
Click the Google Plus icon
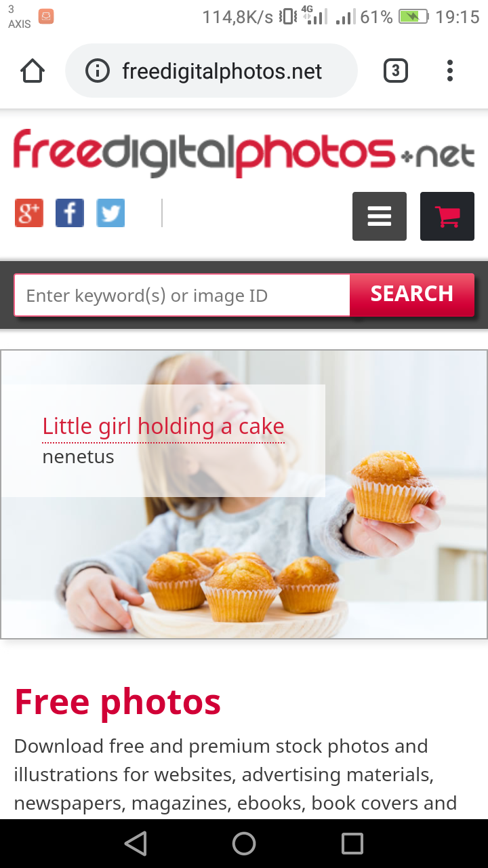29,213
